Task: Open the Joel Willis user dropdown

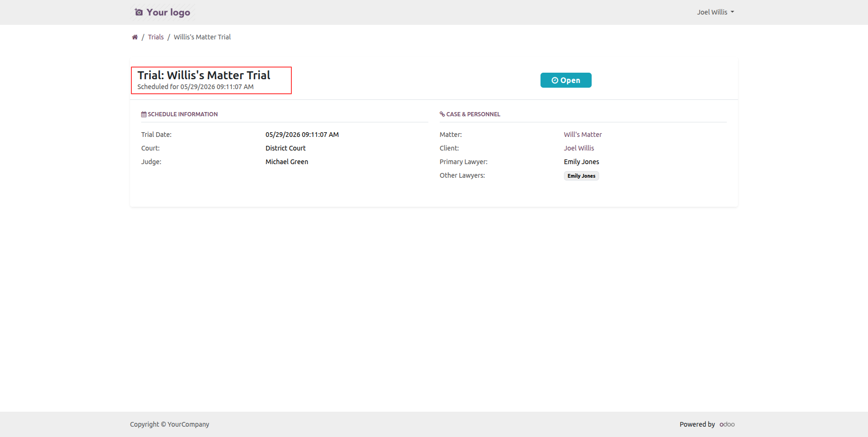Action: click(x=716, y=12)
